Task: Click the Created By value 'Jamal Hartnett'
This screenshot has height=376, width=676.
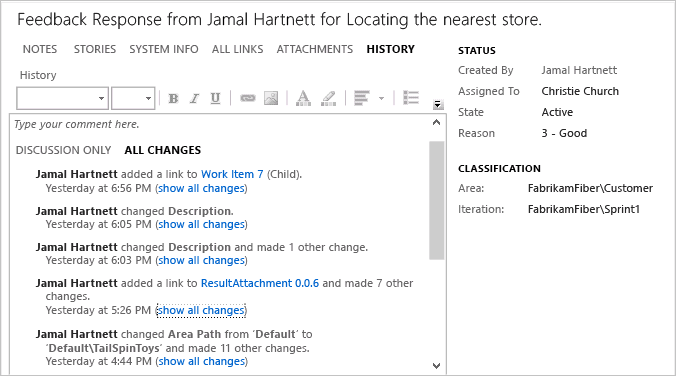Action: coord(579,70)
